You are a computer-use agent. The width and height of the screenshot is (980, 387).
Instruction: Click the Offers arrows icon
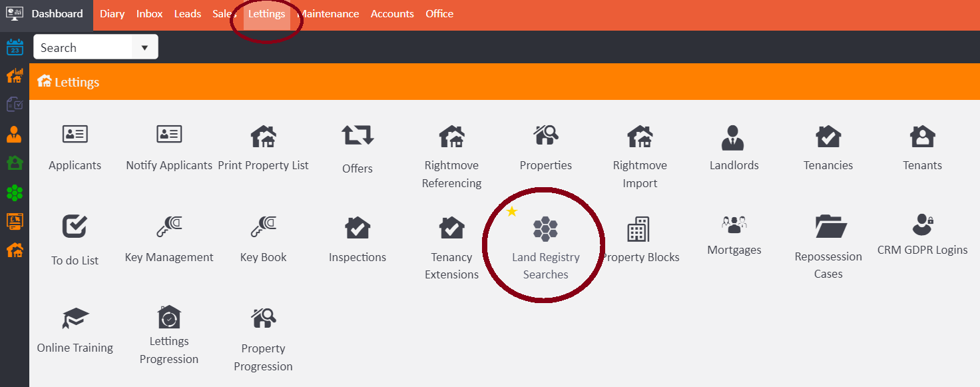[358, 135]
